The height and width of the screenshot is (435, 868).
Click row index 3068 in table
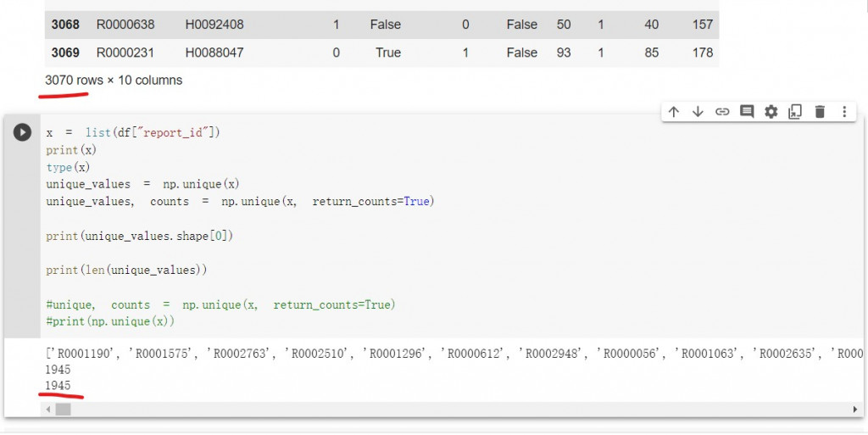65,25
